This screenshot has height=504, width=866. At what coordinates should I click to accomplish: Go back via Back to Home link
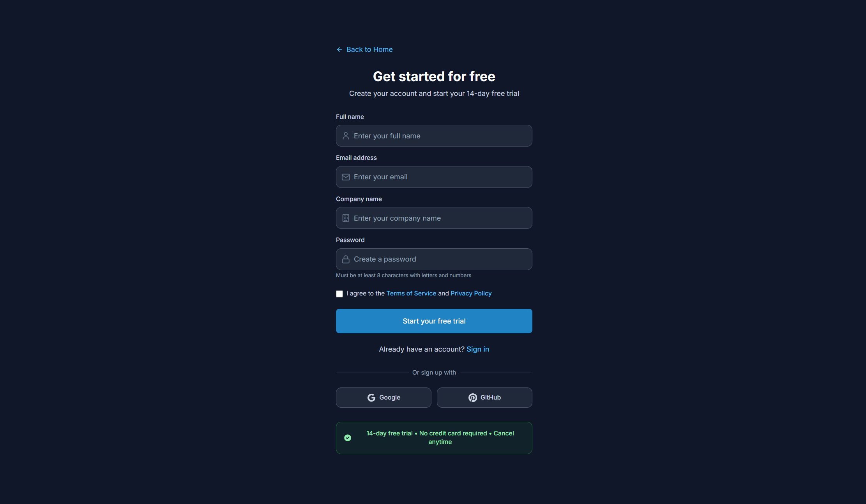pos(369,50)
